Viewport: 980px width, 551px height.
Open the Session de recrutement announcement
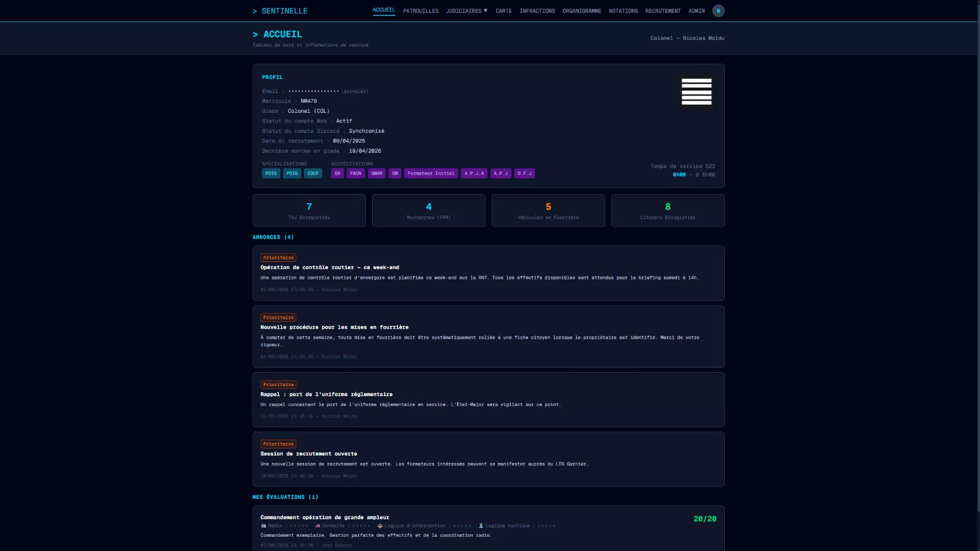488,460
